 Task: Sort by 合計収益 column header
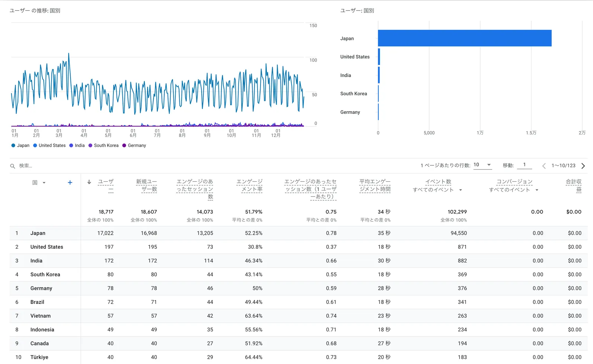click(x=573, y=185)
